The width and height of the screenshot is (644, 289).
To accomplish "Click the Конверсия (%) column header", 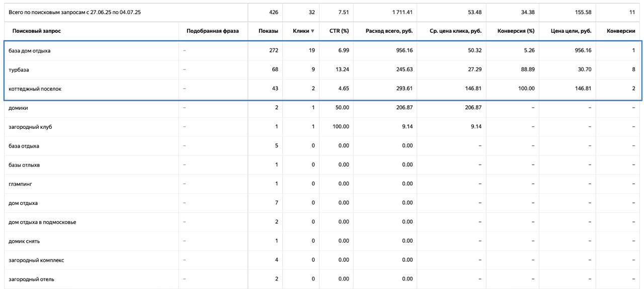I will tap(516, 31).
